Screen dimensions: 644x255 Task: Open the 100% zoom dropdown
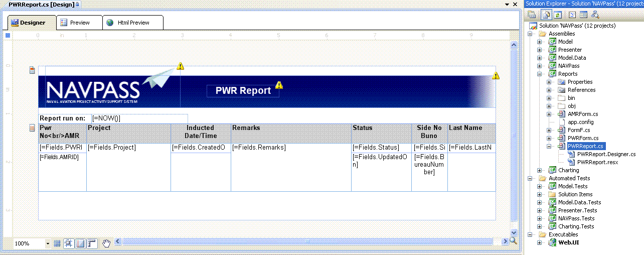[x=48, y=243]
